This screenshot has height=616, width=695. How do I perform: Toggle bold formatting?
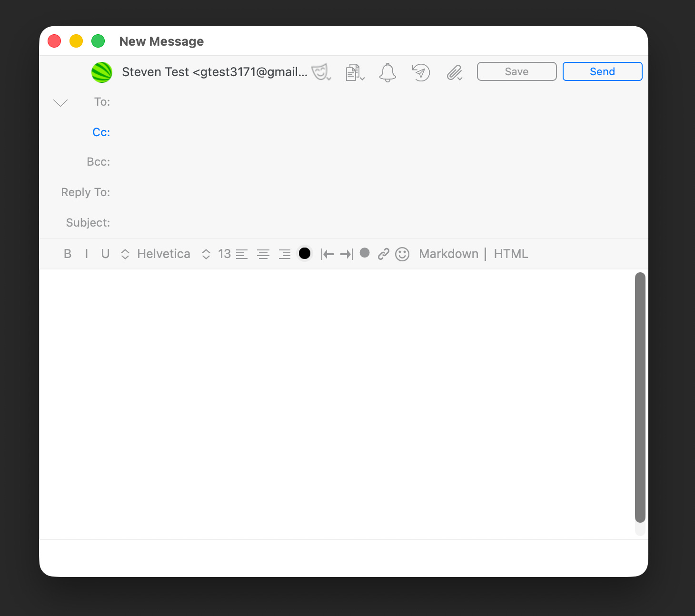click(x=68, y=254)
